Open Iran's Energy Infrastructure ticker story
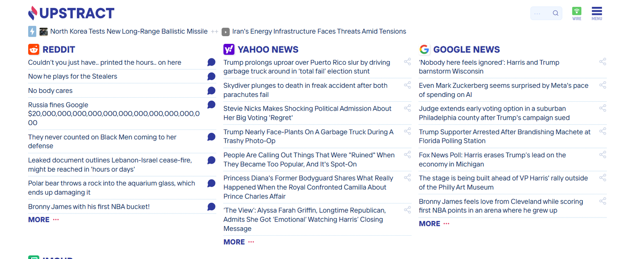 (x=319, y=31)
